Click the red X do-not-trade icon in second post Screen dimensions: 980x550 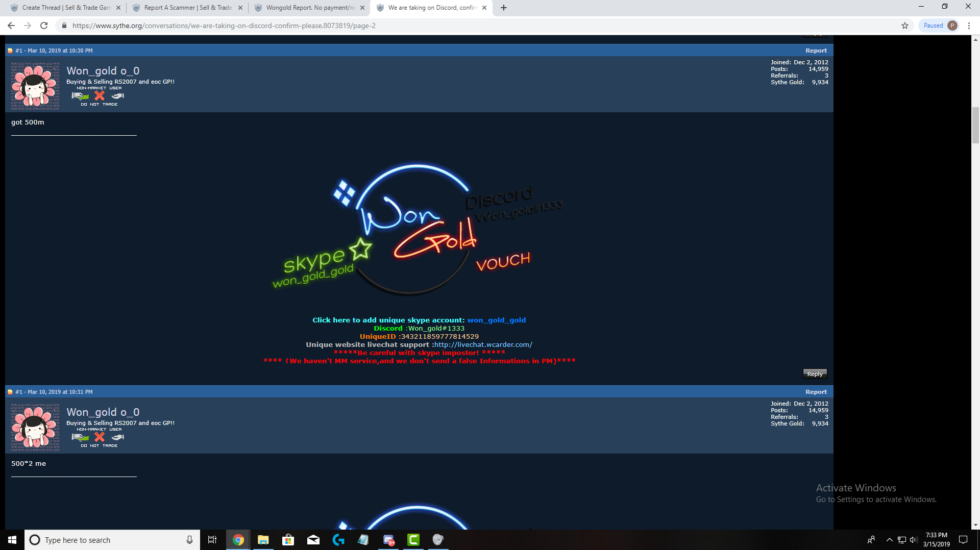point(100,437)
